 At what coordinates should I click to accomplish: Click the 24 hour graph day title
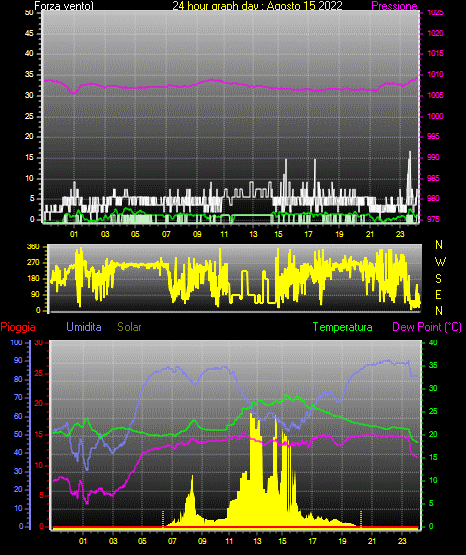257,6
